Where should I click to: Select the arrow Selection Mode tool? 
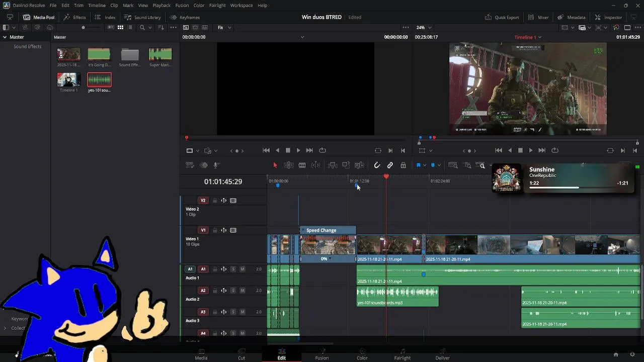[x=275, y=165]
